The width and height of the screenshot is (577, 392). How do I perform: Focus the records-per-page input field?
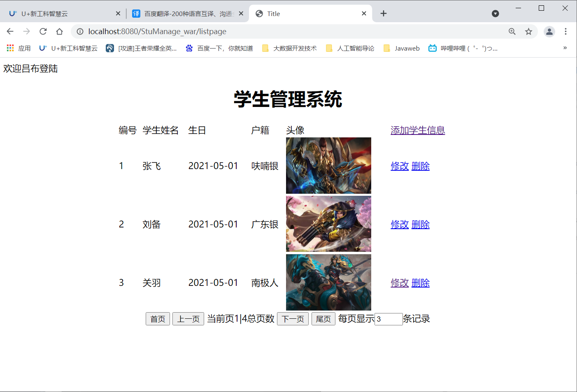coord(389,319)
